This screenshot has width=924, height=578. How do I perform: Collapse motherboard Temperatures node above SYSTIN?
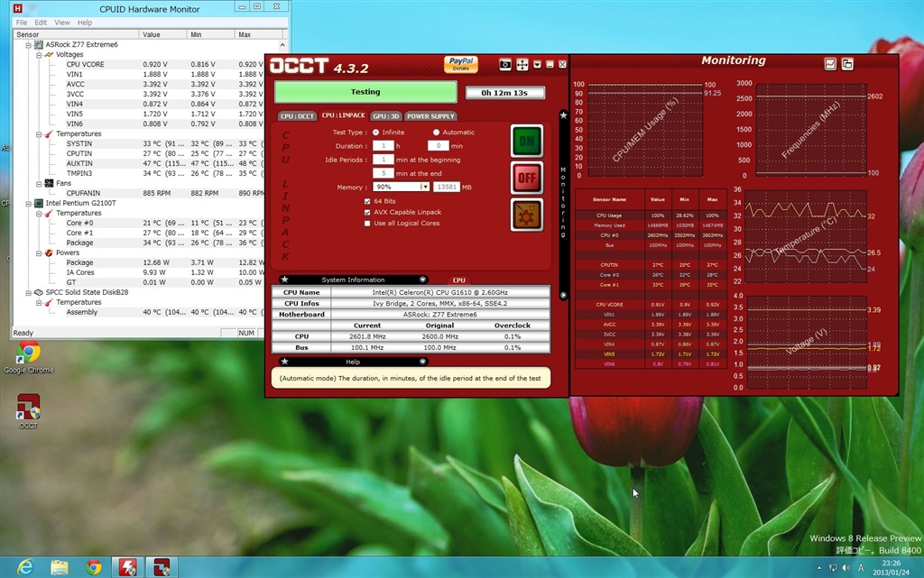[39, 134]
